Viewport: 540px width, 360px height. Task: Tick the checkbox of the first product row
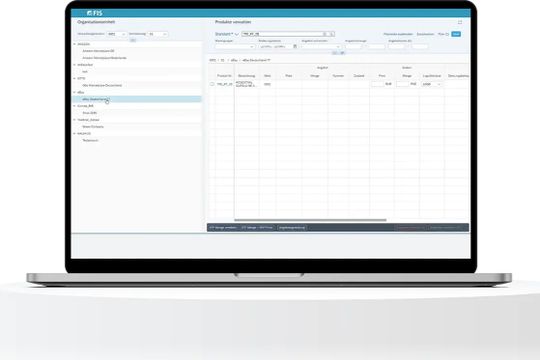(x=212, y=84)
